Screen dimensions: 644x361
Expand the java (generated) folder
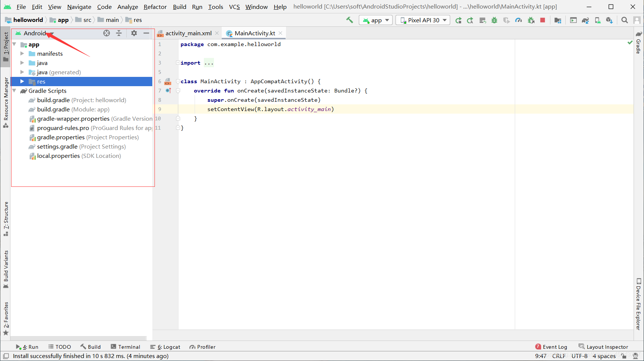coord(22,72)
